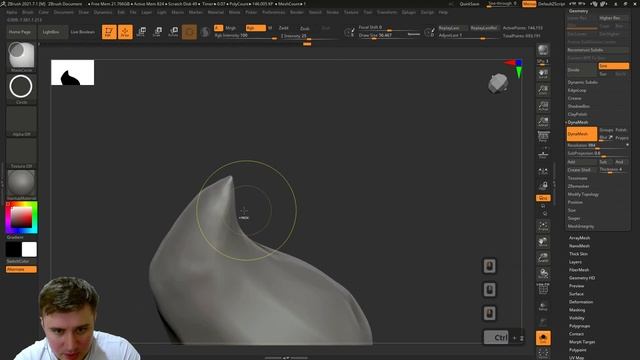The width and height of the screenshot is (640, 360).
Task: Select the Scale gizmo mode icon
Action: pyautogui.click(x=157, y=32)
